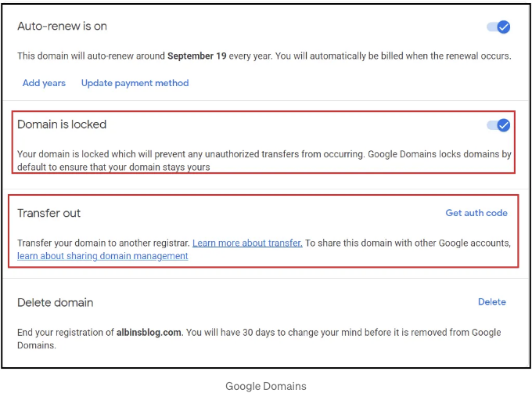This screenshot has height=393, width=532.
Task: Click the 'Delete domain' section title
Action: 56,302
